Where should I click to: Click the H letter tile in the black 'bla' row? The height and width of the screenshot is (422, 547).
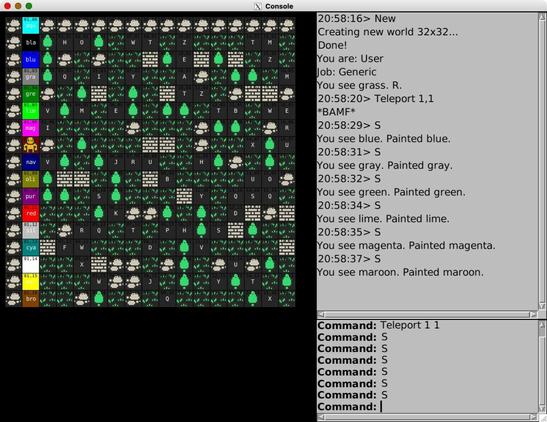[65, 42]
